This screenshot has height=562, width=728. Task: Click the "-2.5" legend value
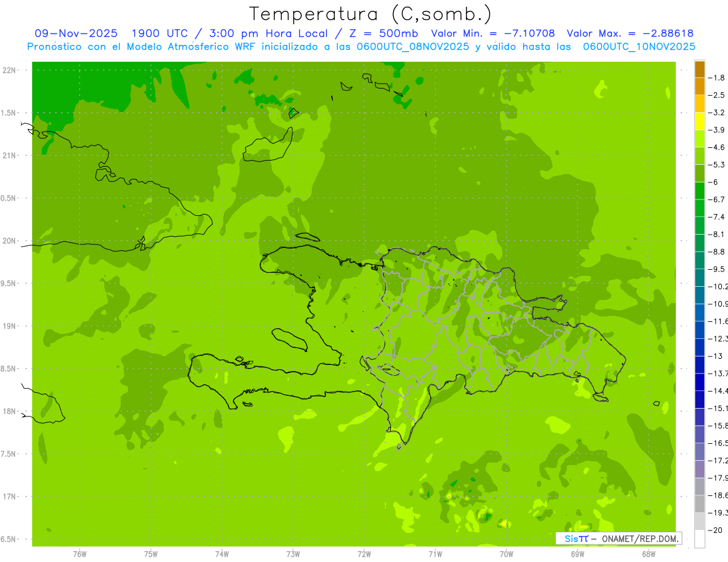(x=717, y=95)
